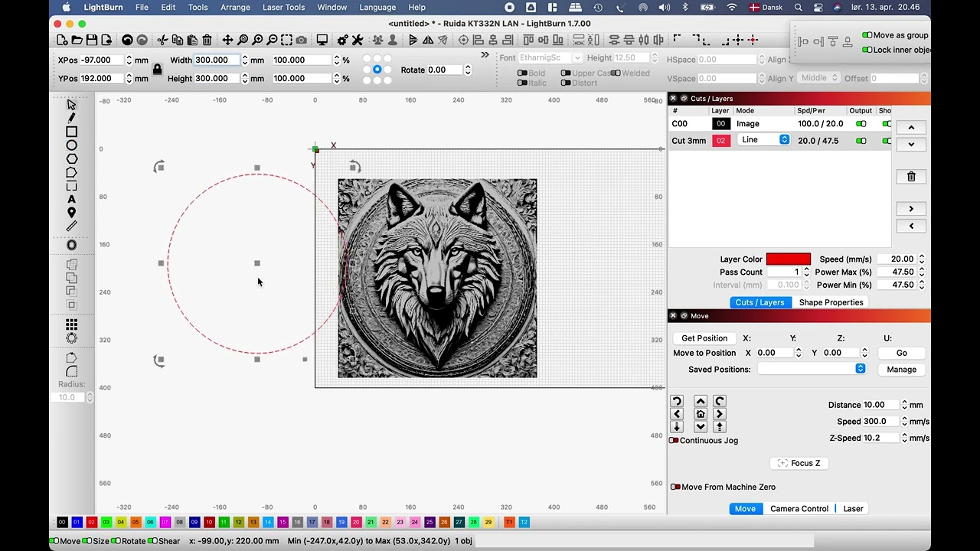Save the project with floppy icon
Screen dimensions: 980x551
pos(92,40)
